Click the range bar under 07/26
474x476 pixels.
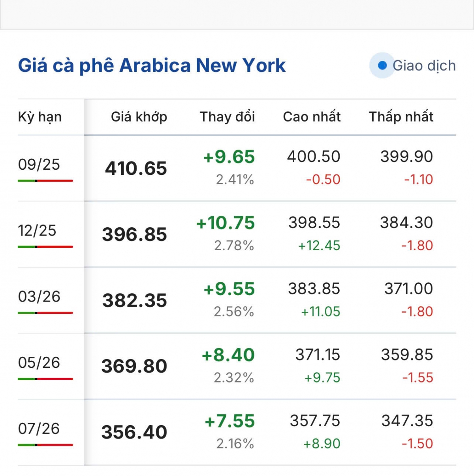(x=45, y=445)
